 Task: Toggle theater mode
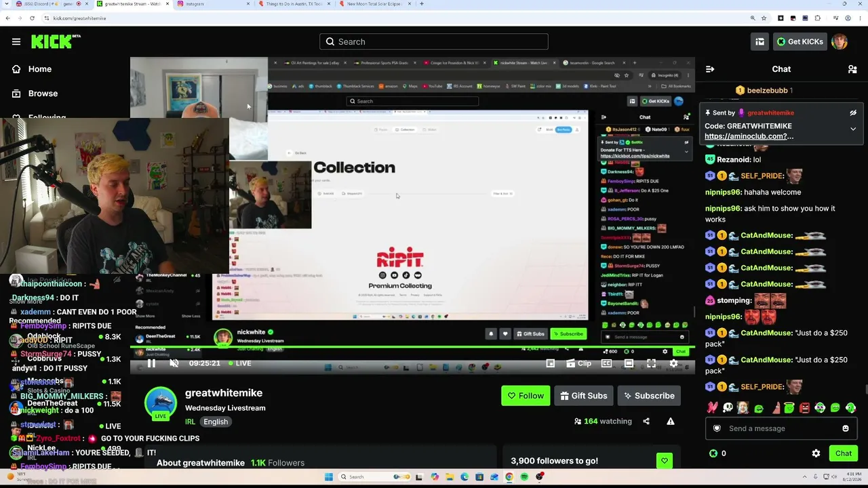[x=629, y=363]
